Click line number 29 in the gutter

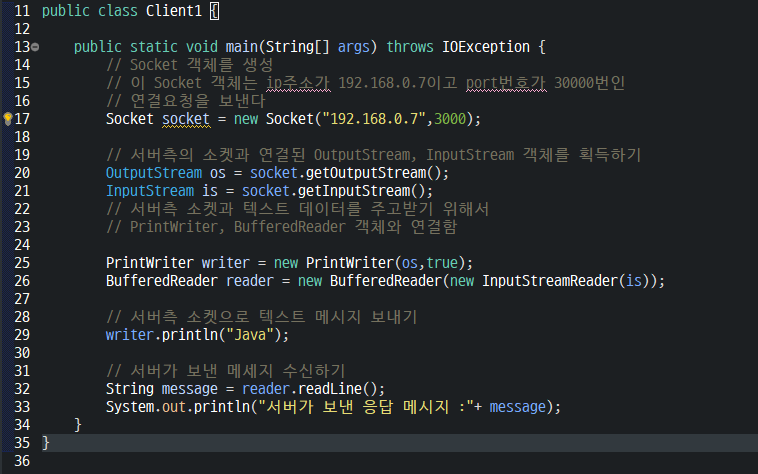coord(22,335)
